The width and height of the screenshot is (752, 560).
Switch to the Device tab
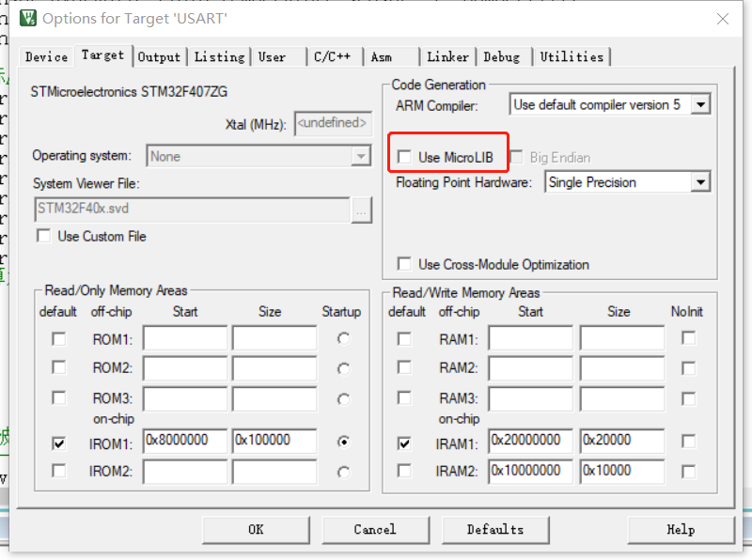click(x=46, y=57)
